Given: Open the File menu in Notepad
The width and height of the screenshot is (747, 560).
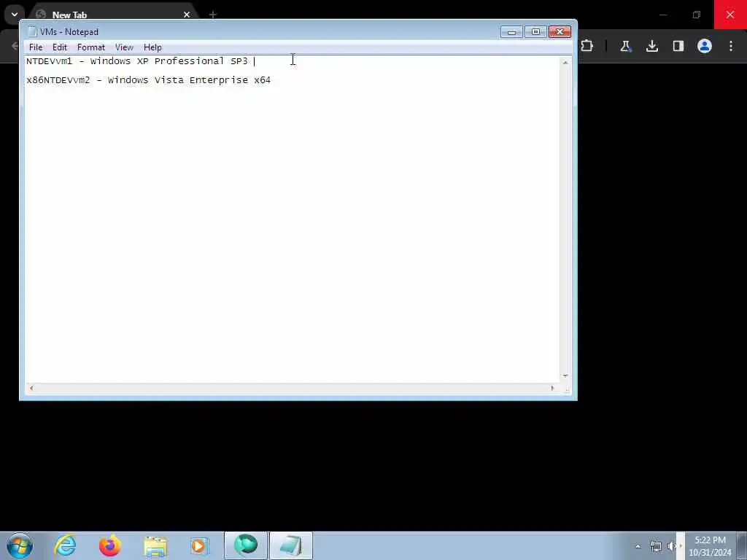Looking at the screenshot, I should (36, 47).
